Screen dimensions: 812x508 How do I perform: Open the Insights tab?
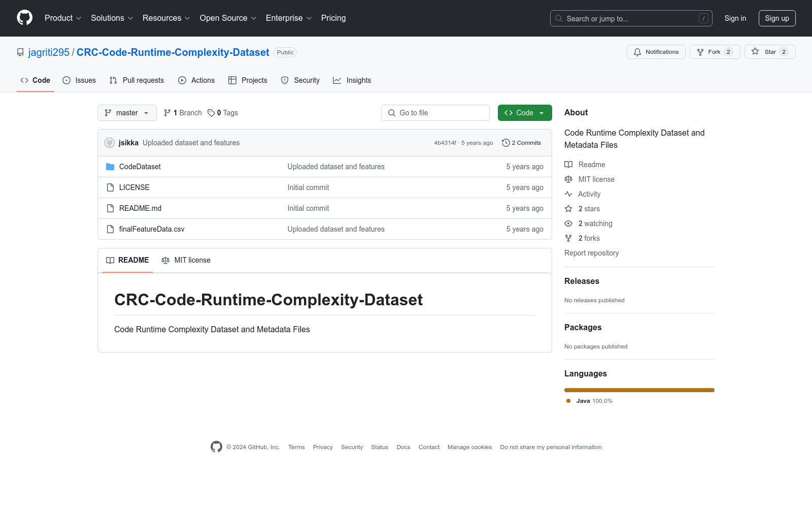[x=352, y=80]
